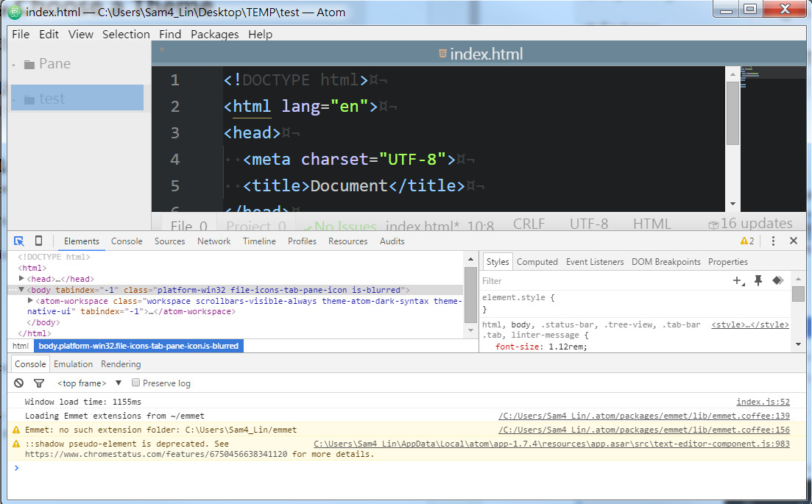Viewport: 812px width, 504px height.
Task: Open the DevTools three-dot menu
Action: 773,241
